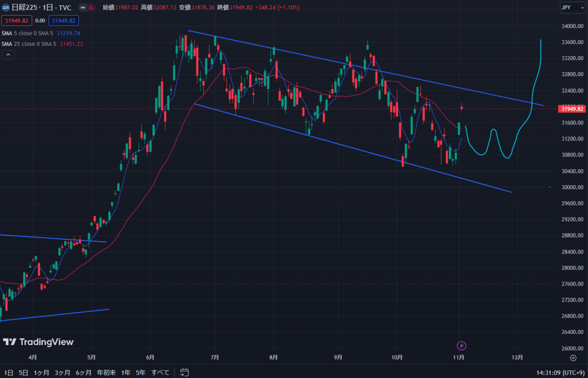Click the +348.24 (+1.10%) change value
588x378 pixels.
pos(277,8)
